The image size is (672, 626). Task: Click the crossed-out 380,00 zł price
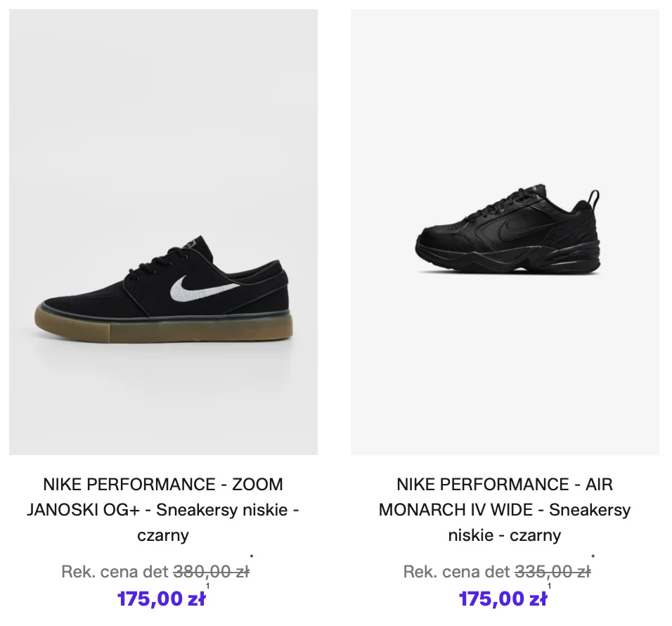(x=211, y=572)
